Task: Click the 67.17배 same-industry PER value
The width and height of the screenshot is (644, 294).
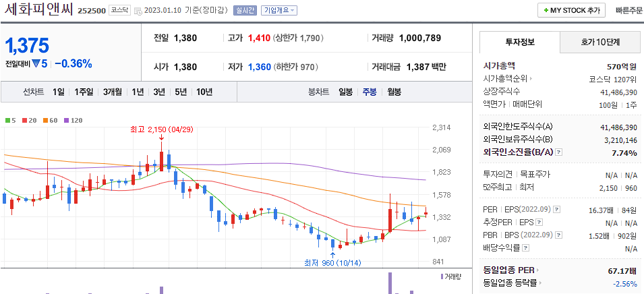Action: click(622, 270)
